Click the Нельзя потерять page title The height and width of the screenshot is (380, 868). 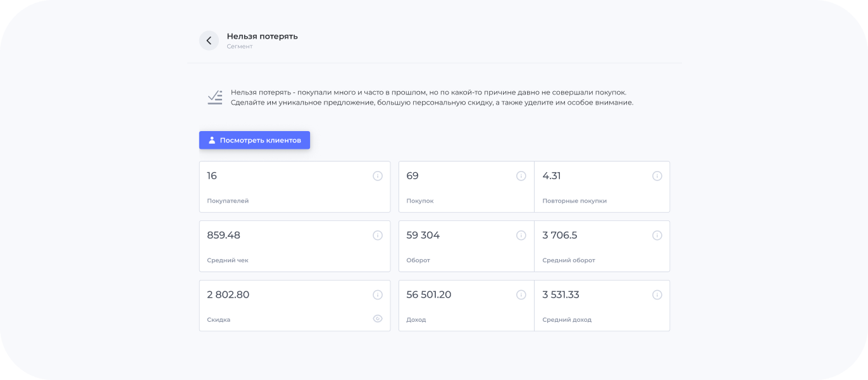coord(262,36)
